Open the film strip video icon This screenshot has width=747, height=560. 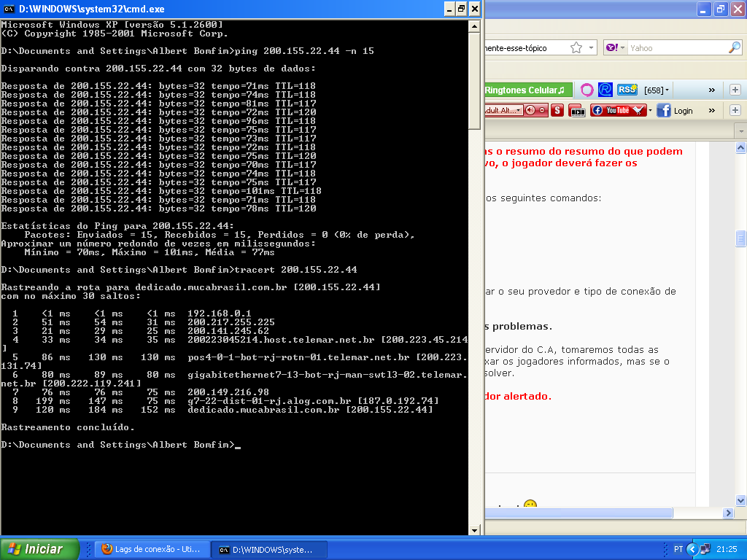[577, 110]
